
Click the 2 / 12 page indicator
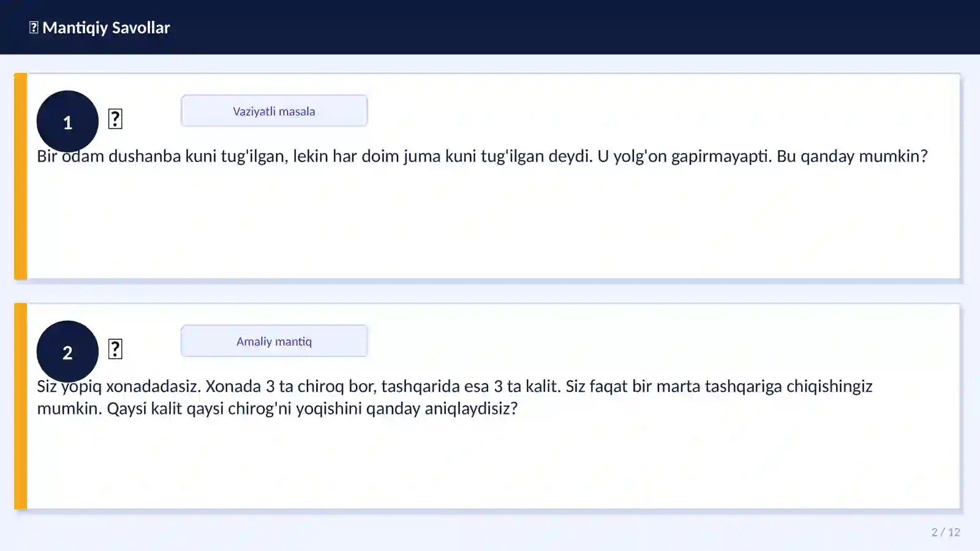click(x=946, y=532)
